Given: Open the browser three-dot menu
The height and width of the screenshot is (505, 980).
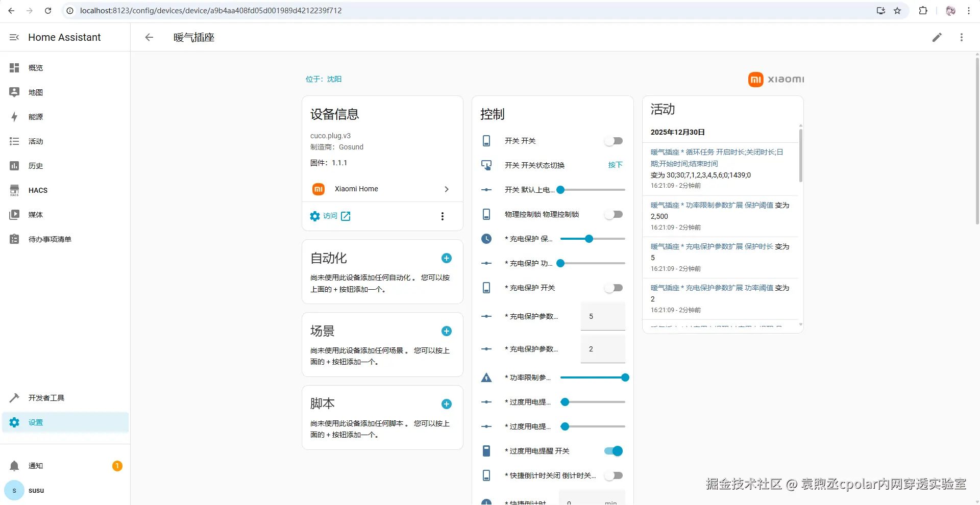Looking at the screenshot, I should (x=969, y=11).
